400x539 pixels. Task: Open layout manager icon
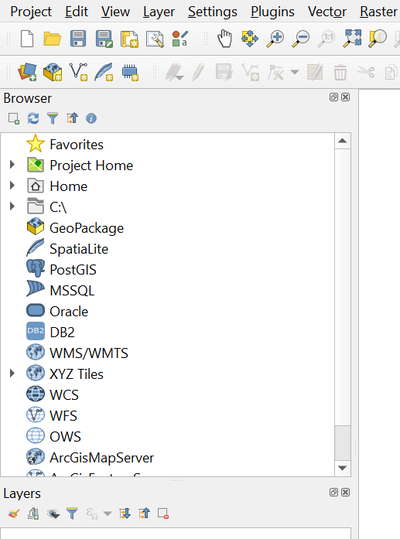point(155,38)
